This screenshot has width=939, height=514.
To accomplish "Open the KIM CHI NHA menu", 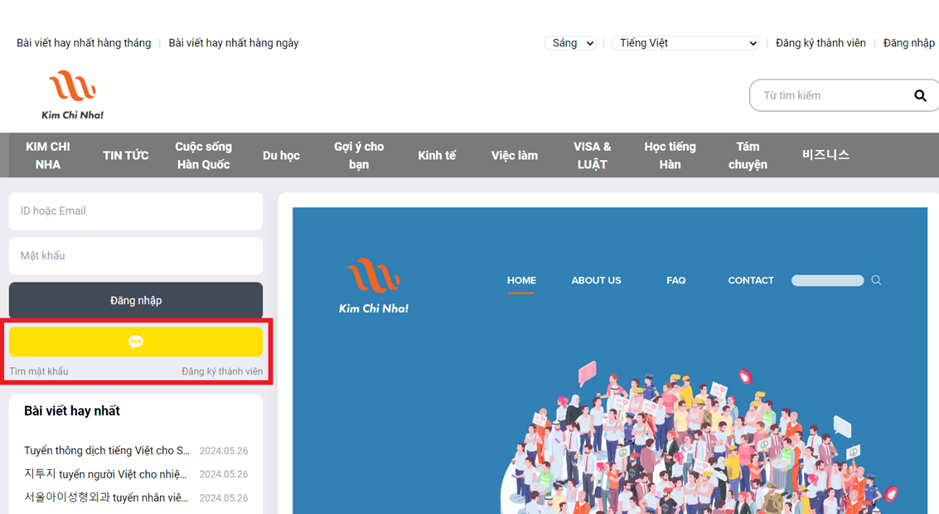I will (48, 155).
